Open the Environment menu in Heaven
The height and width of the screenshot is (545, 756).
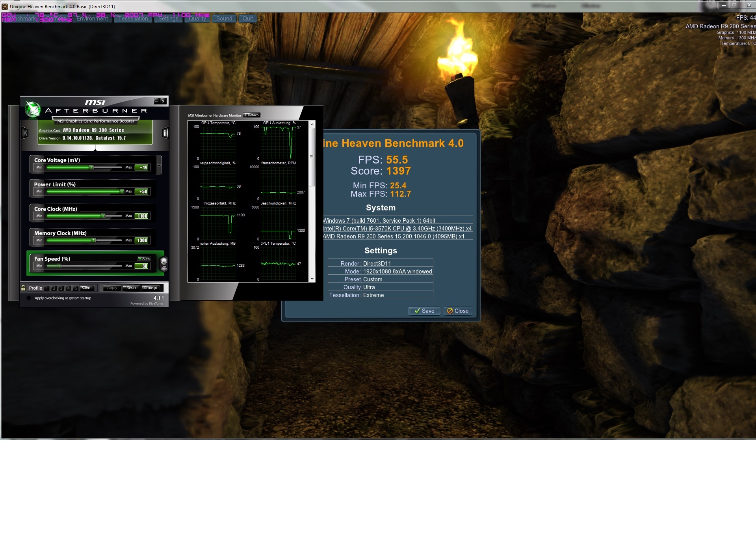(x=92, y=19)
